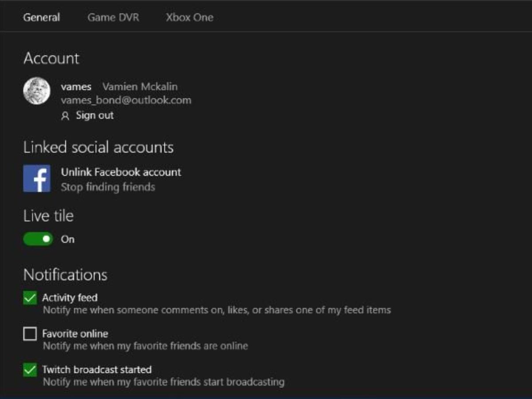
Task: Uncheck the Twitch broadcast started checkbox
Action: click(x=30, y=370)
